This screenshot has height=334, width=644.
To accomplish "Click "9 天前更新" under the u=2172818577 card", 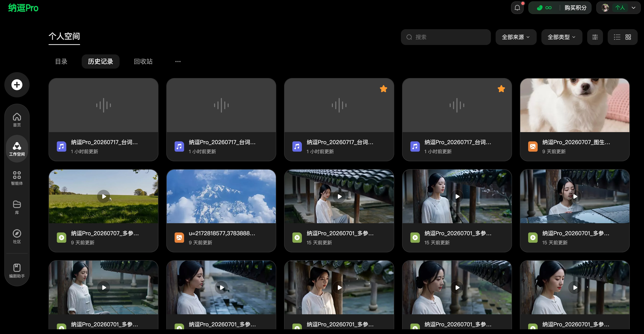I will tap(200, 243).
